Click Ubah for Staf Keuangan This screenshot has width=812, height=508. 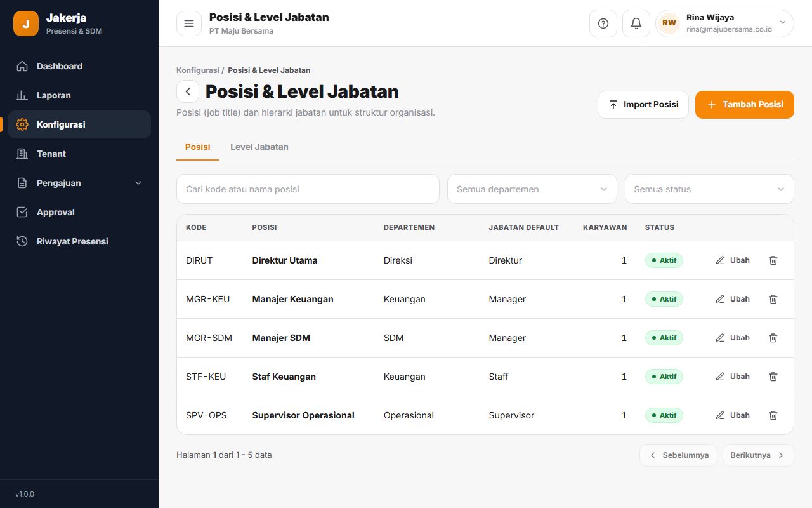pyautogui.click(x=733, y=377)
